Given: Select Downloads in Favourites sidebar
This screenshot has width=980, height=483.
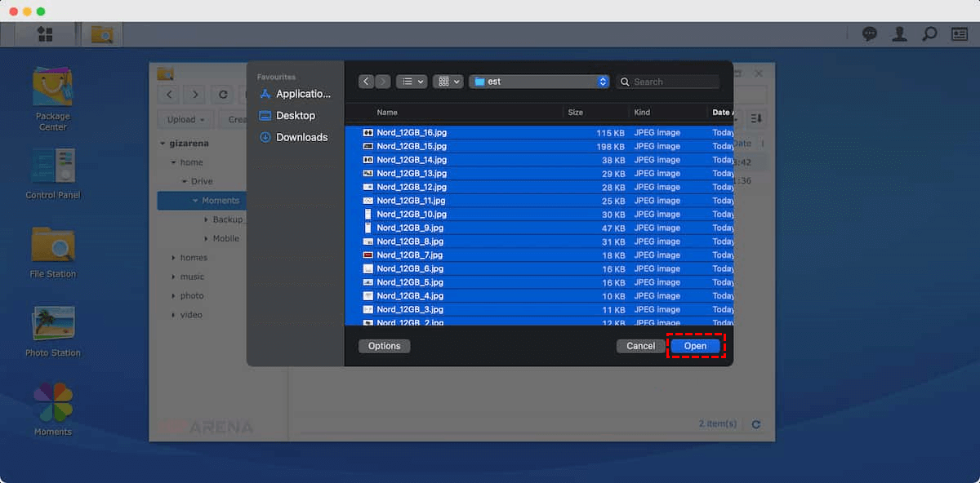Looking at the screenshot, I should [x=294, y=137].
